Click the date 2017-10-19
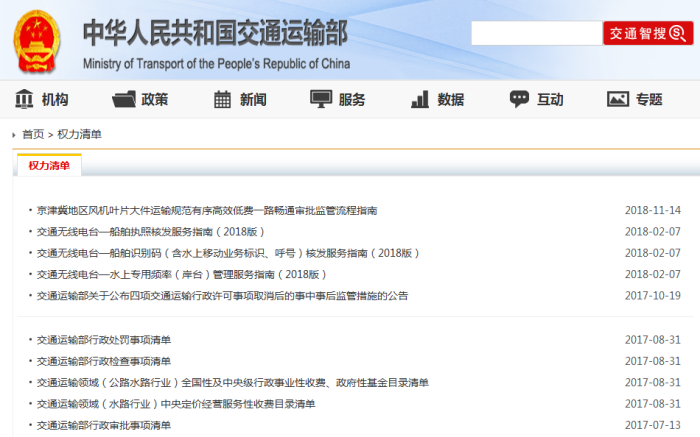The height and width of the screenshot is (437, 700). (x=653, y=295)
